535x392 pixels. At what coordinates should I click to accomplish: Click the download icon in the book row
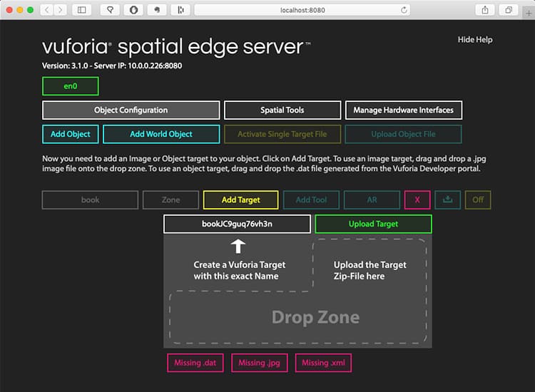coord(448,200)
